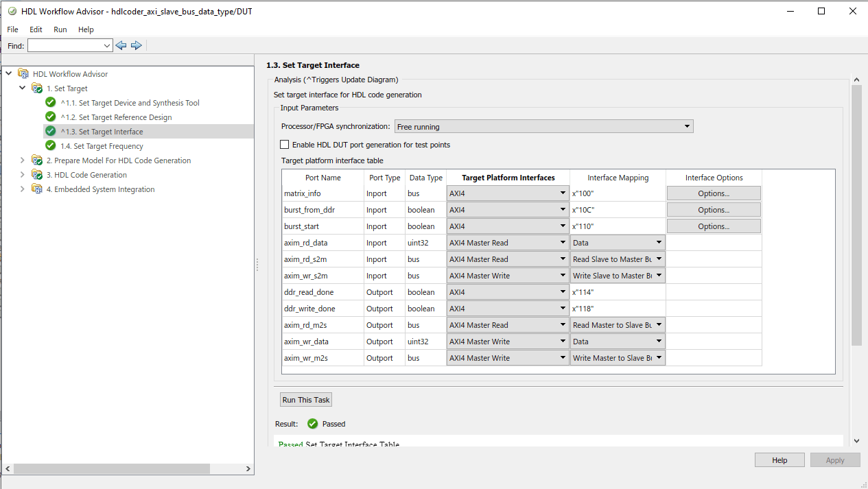Collapse the Set Target tree node
Image resolution: width=868 pixels, height=489 pixels.
pos(23,88)
